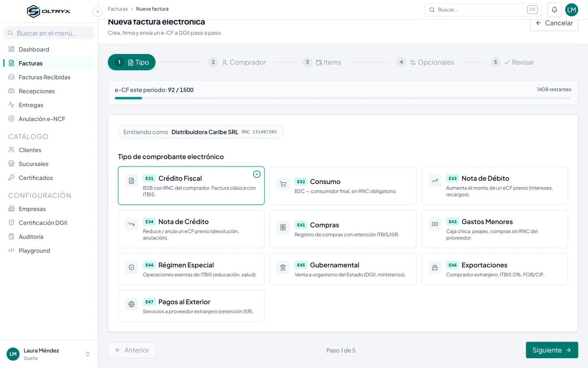Jump to step 3 Items
This screenshot has width=588, height=368.
pos(322,62)
